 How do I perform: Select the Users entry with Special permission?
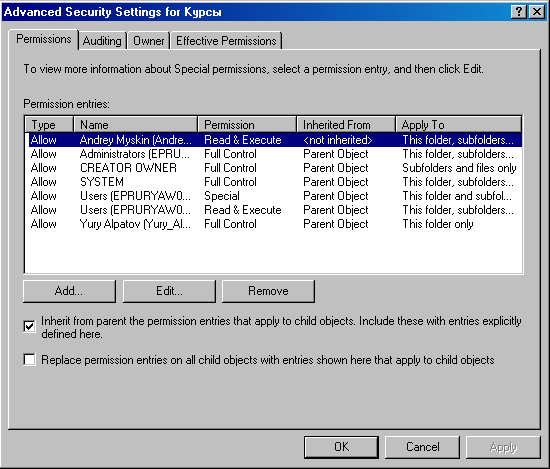(275, 196)
